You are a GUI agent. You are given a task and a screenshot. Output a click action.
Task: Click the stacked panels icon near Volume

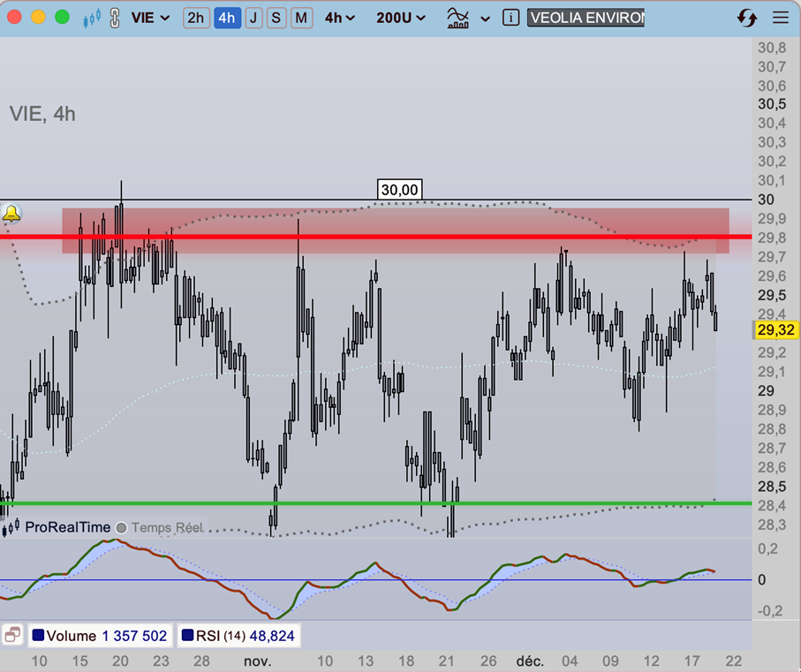12,635
